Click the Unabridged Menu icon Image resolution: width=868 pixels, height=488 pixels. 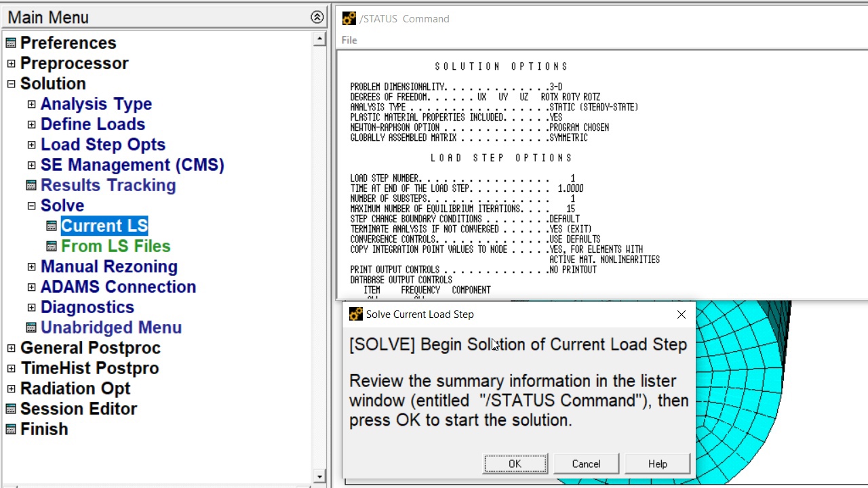[x=31, y=328]
